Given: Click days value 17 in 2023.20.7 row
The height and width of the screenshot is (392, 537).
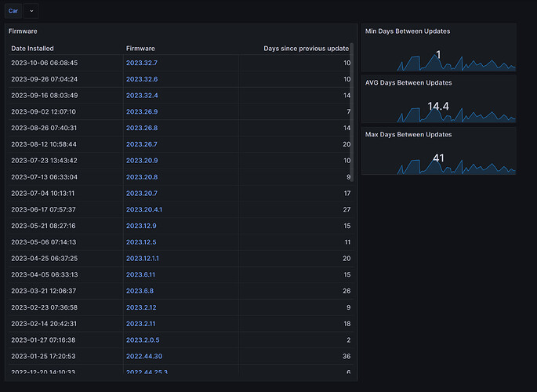Looking at the screenshot, I should 347,194.
